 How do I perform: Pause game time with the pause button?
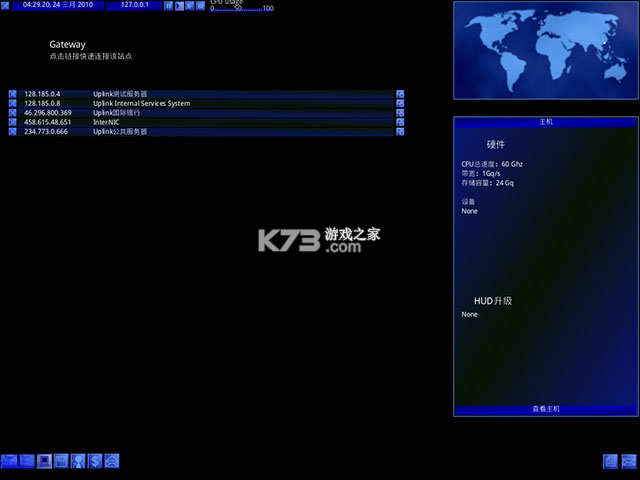pos(168,6)
